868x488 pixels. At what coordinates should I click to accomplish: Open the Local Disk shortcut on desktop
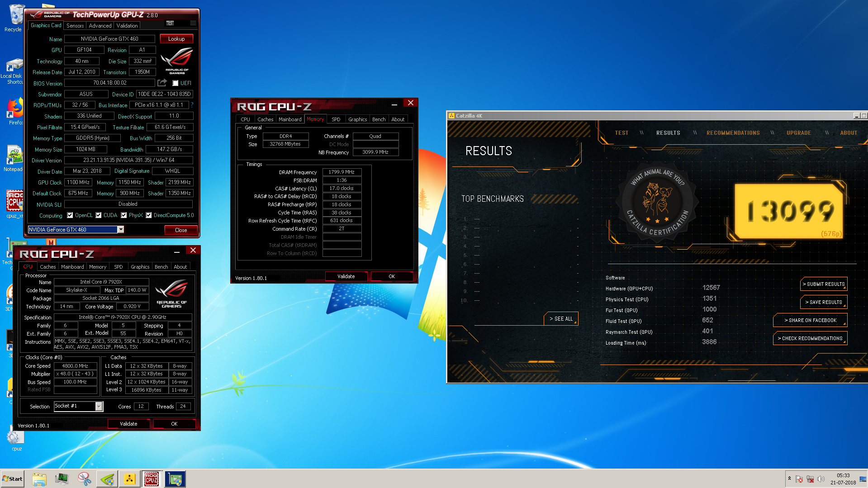click(13, 71)
